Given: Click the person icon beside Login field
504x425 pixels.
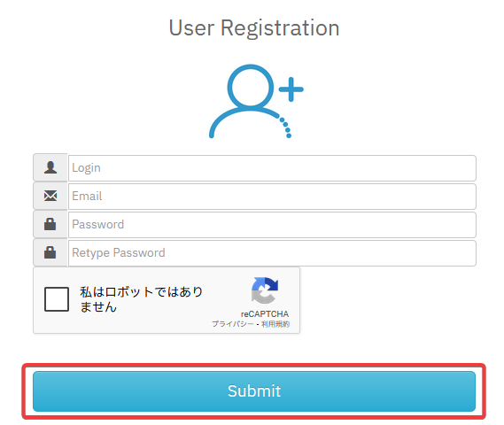Looking at the screenshot, I should (x=50, y=167).
